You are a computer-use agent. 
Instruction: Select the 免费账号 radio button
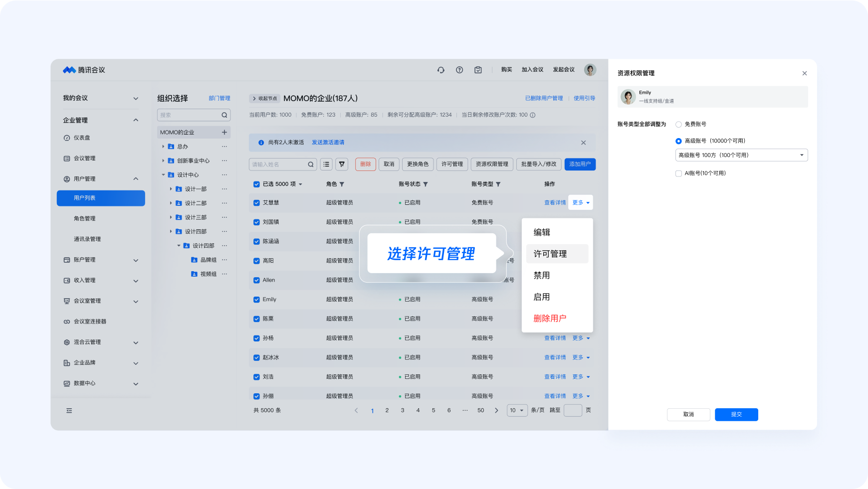678,125
